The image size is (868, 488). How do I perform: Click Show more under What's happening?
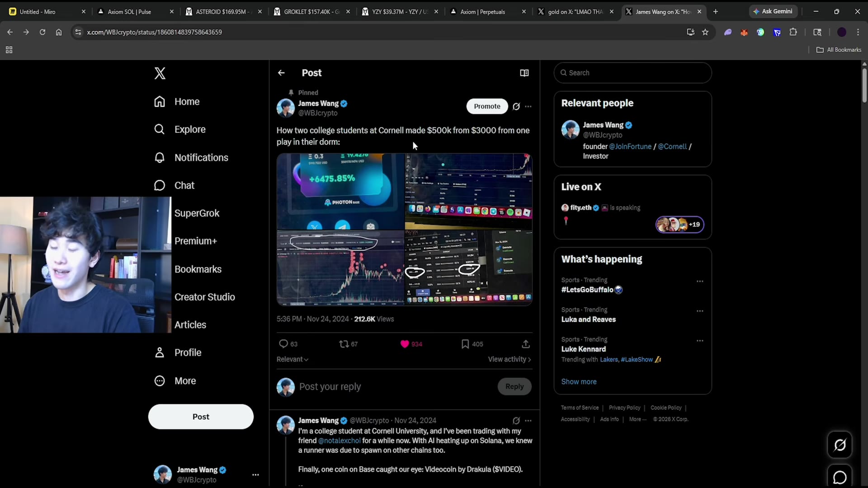pos(579,382)
